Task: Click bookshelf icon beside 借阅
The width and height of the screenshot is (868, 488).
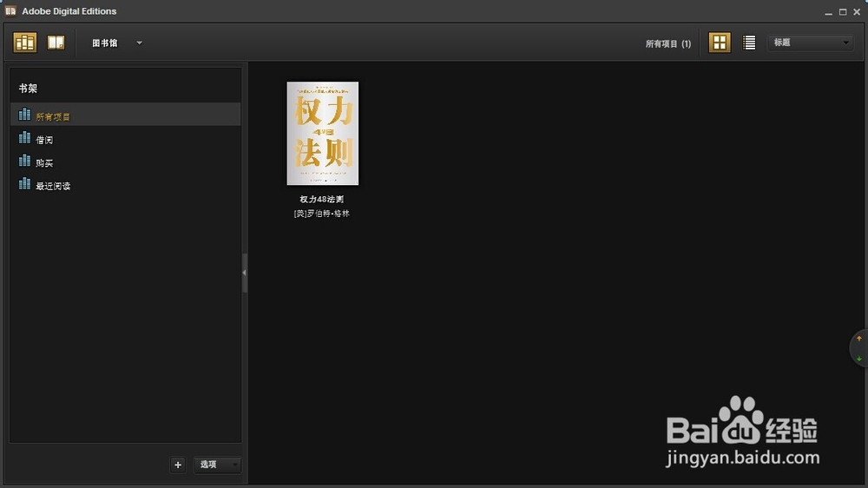Action: point(24,137)
